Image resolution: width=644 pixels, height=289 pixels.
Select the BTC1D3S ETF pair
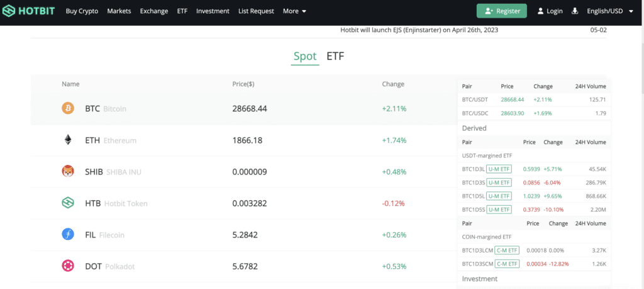tap(534, 183)
